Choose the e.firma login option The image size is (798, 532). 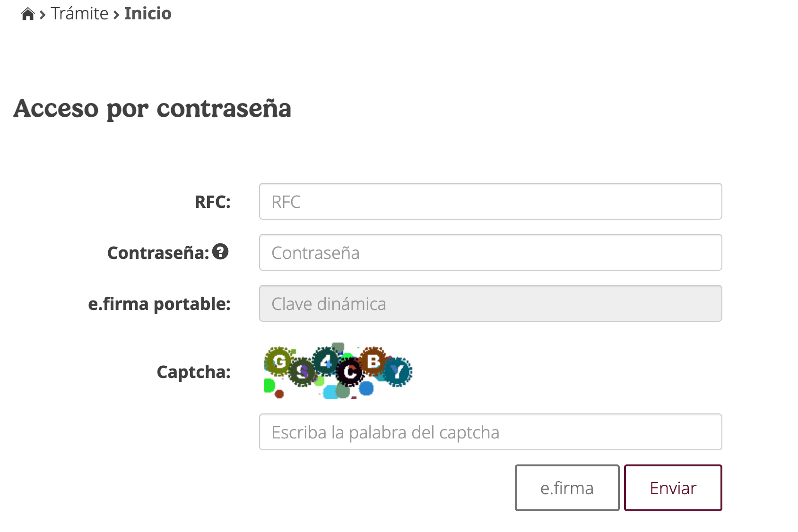click(566, 488)
